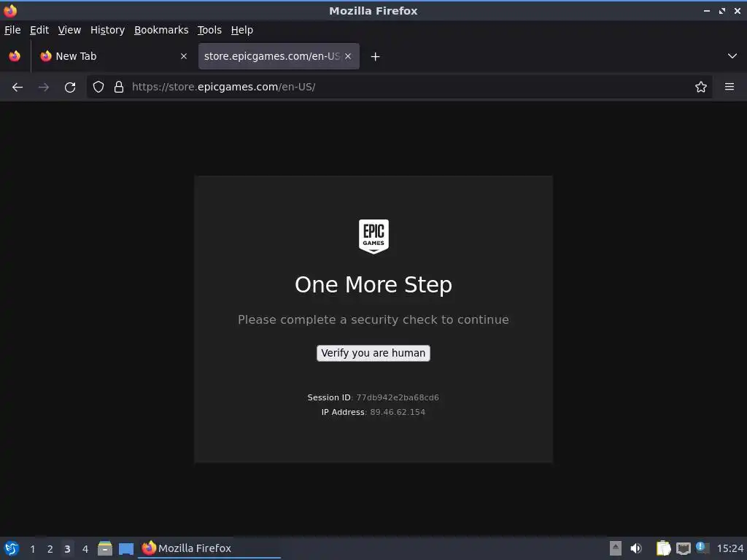Click the show desktop taskbar icon
This screenshot has height=560, width=747.
[125, 548]
